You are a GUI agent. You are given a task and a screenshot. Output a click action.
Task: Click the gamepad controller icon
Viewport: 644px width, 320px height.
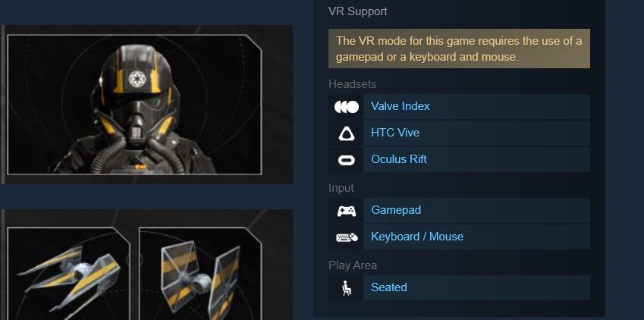click(x=346, y=211)
